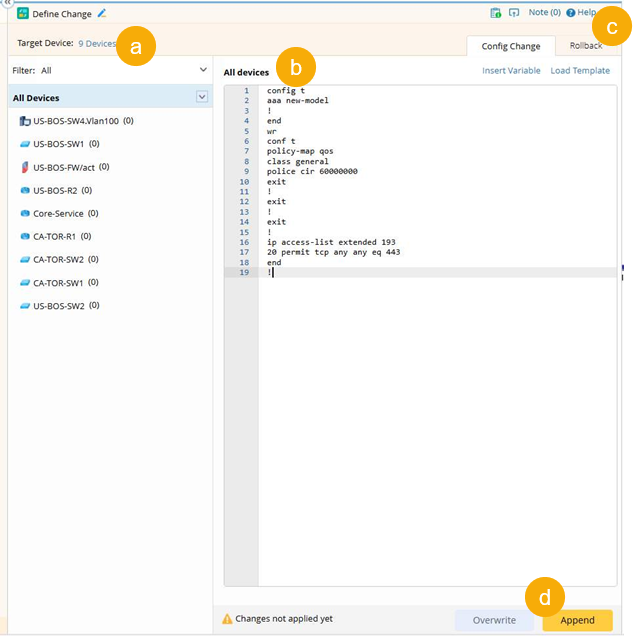Click 'Changes not applied yet' status text
The height and width of the screenshot is (636, 633).
click(284, 619)
